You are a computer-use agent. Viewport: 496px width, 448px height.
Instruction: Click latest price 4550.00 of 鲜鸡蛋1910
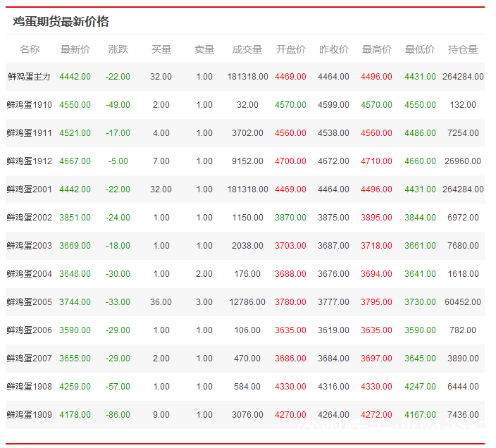[75, 105]
